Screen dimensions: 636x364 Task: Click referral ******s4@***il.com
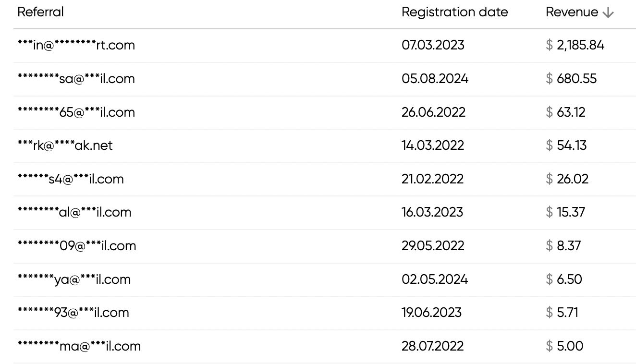coord(71,179)
